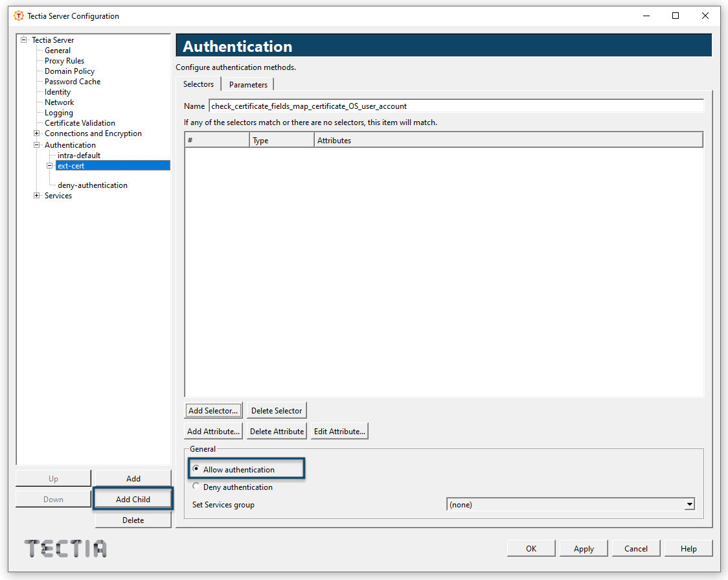Click into the Name input field
Image resolution: width=728 pixels, height=580 pixels.
click(x=457, y=106)
